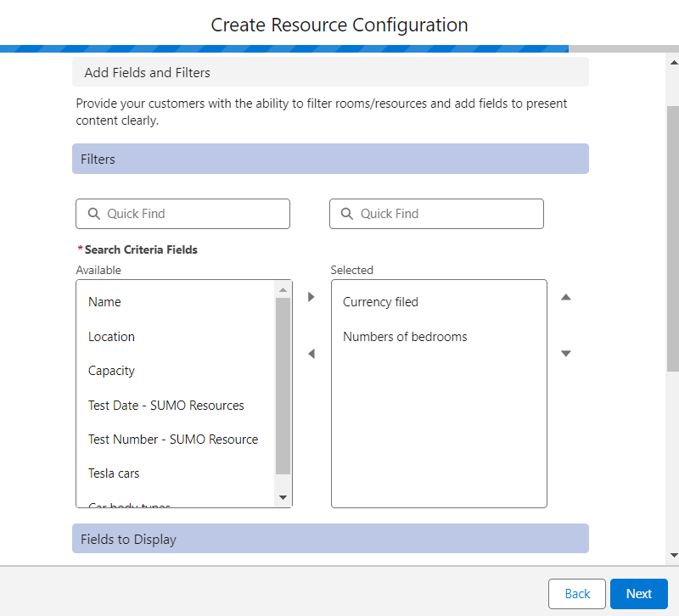Pick Test Number - SUMO Resource option
This screenshot has height=616, width=679.
(173, 440)
